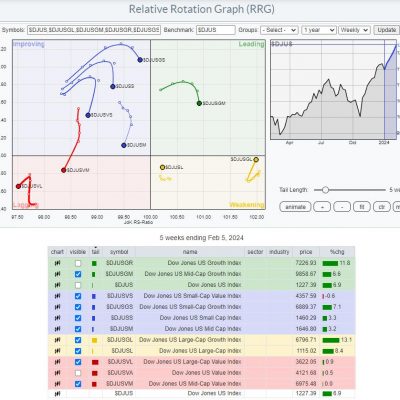Open the Groups select dropdown
This screenshot has height=400, width=400.
(x=279, y=30)
